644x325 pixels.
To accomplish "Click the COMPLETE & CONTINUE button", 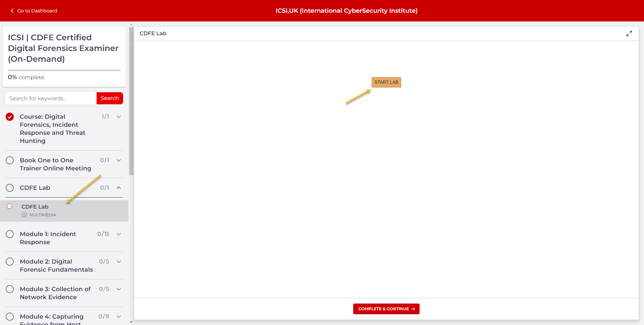I will click(386, 309).
